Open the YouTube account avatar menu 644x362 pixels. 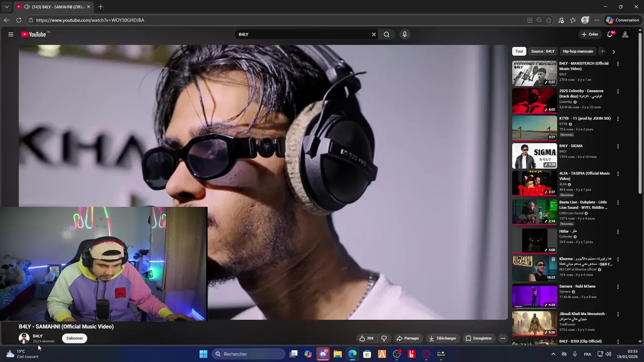[x=625, y=34]
